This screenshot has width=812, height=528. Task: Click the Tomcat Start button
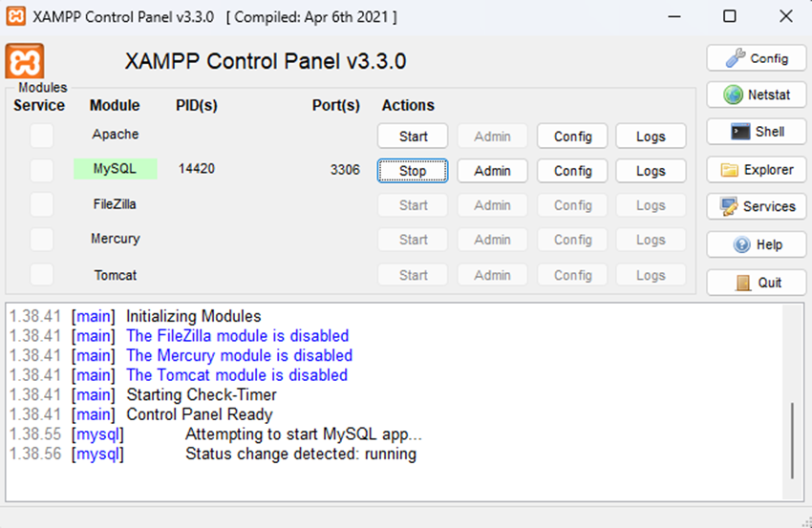tap(413, 275)
